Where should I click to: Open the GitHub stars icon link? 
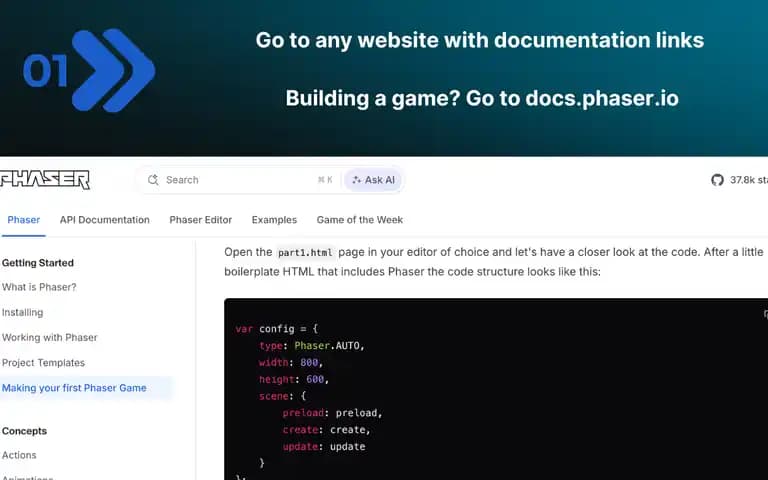pos(717,180)
